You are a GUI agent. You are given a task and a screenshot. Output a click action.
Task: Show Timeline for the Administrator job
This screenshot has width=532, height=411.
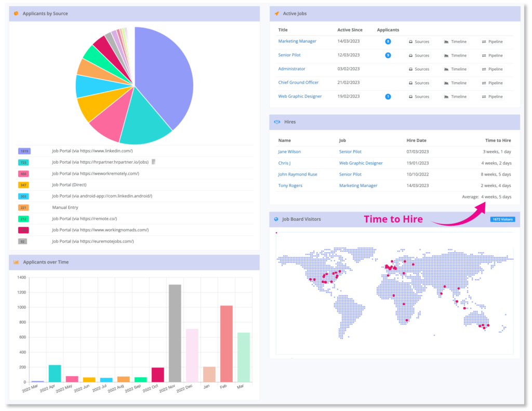pyautogui.click(x=455, y=69)
